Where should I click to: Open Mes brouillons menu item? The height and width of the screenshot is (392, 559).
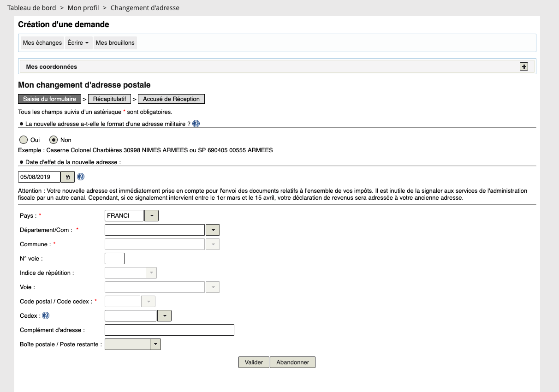(x=115, y=43)
